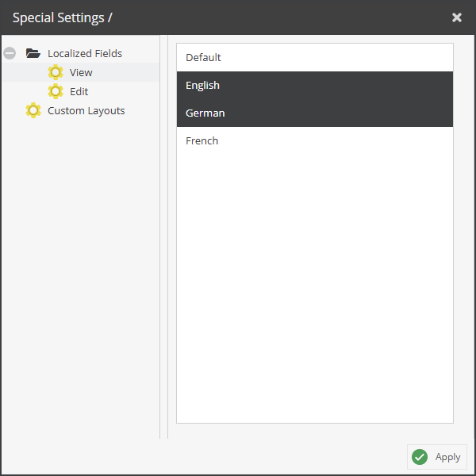Click the gear icon next to Edit
Image resolution: width=476 pixels, height=476 pixels.
[56, 91]
